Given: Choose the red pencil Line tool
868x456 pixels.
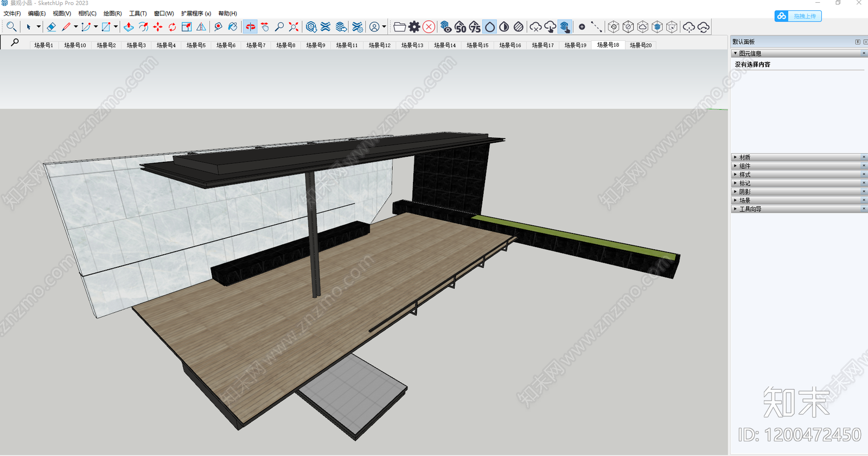Looking at the screenshot, I should (67, 27).
